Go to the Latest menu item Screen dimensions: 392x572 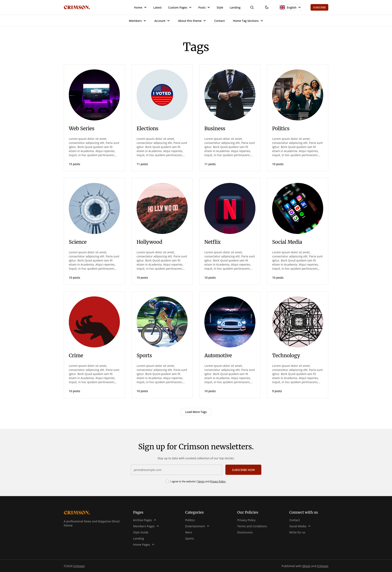click(157, 7)
